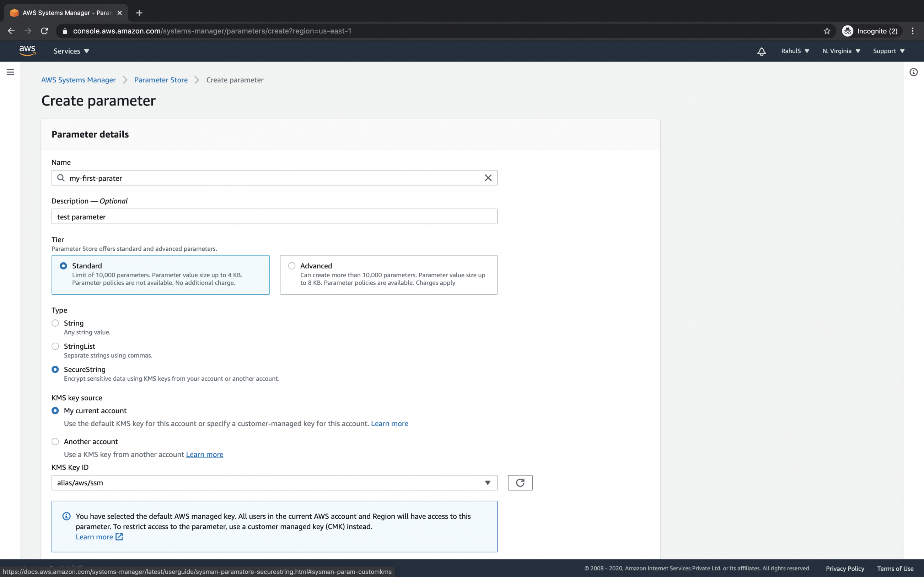Select the Advanced tier option
The height and width of the screenshot is (577, 924).
[x=292, y=266]
